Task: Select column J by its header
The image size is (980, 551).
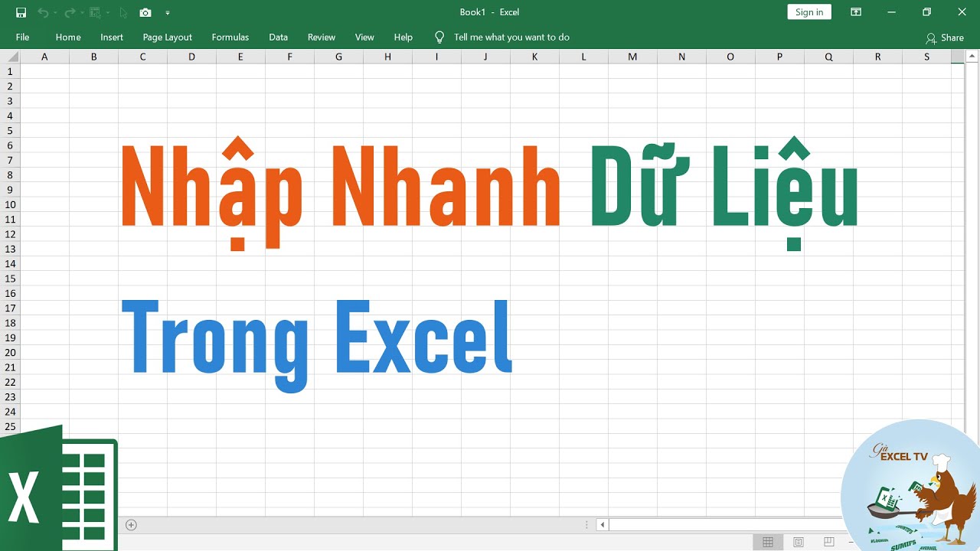Action: 485,57
